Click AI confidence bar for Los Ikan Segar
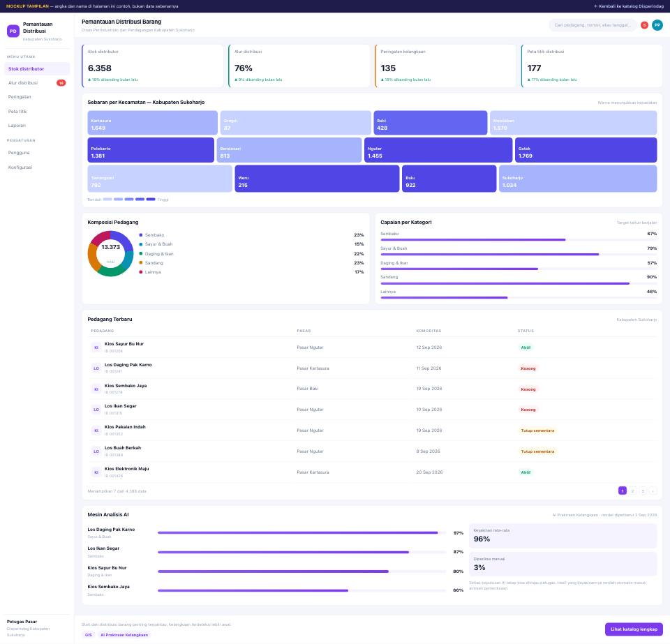Image resolution: width=670 pixels, height=644 pixels. (301, 552)
